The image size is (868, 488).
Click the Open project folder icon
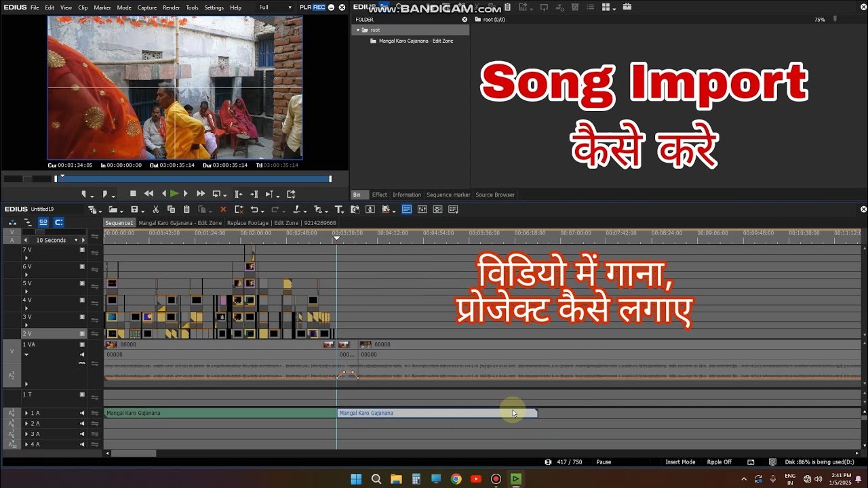pos(113,209)
